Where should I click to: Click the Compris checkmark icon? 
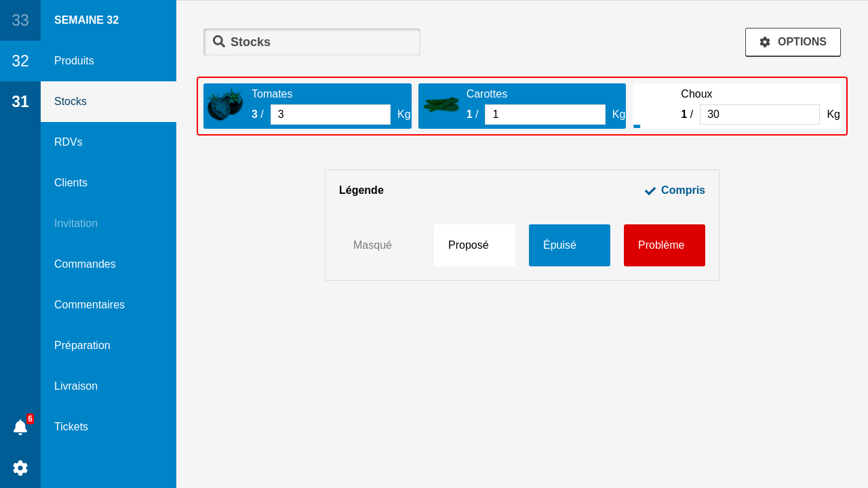point(650,190)
